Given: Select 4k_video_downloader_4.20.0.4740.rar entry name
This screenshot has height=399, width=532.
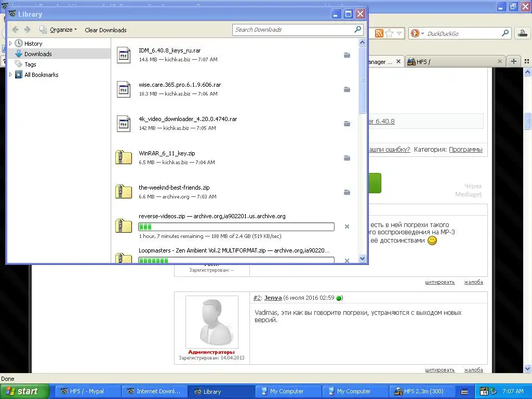Looking at the screenshot, I should [188, 119].
